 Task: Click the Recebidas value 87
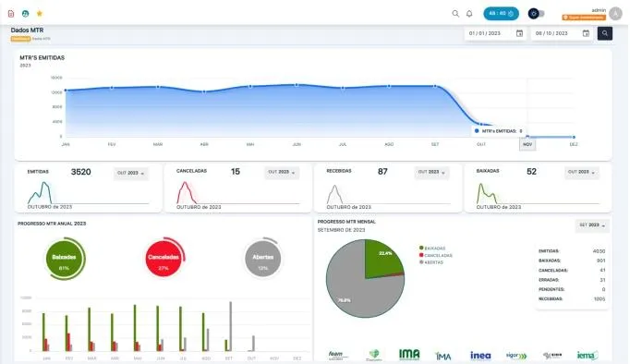(382, 172)
